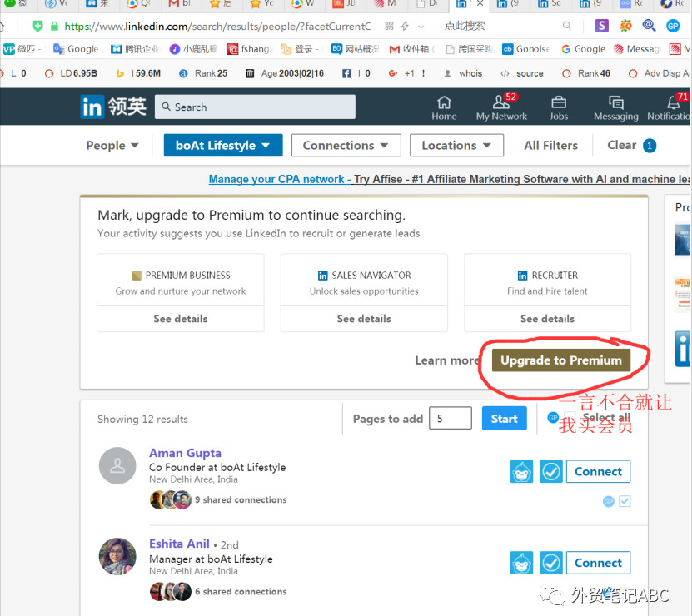This screenshot has height=616, width=692.
Task: Click the Bing index icon showing 59.6M
Action: pyautogui.click(x=120, y=73)
